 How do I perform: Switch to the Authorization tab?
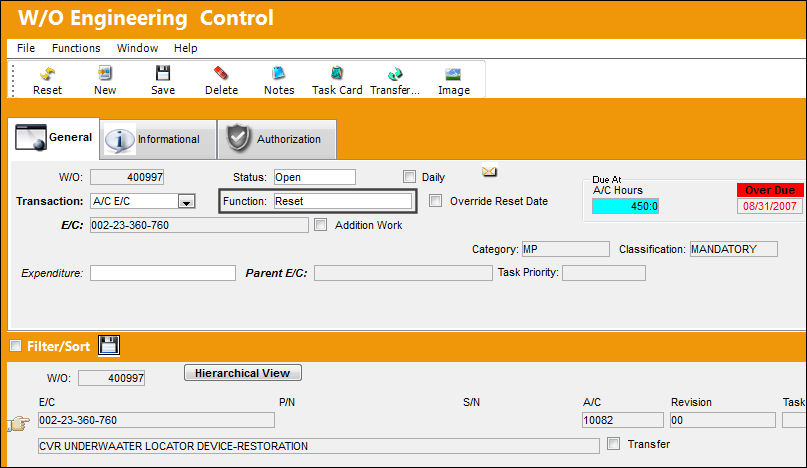tap(277, 140)
